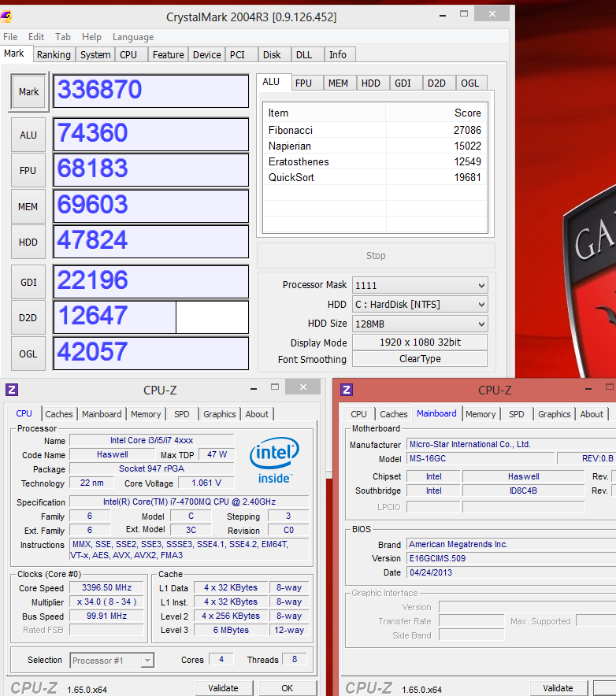The width and height of the screenshot is (616, 696).
Task: Open Memory tab in the red CPU-Z window
Action: (x=481, y=414)
